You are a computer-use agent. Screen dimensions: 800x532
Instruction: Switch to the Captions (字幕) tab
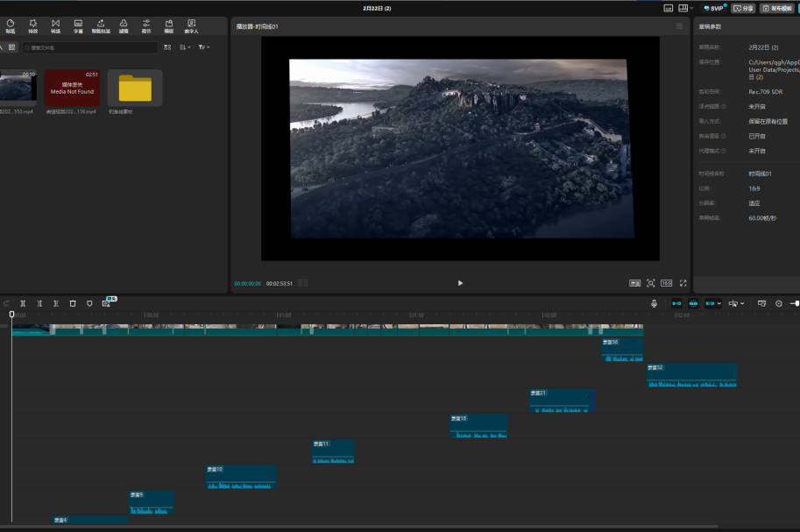[78, 25]
